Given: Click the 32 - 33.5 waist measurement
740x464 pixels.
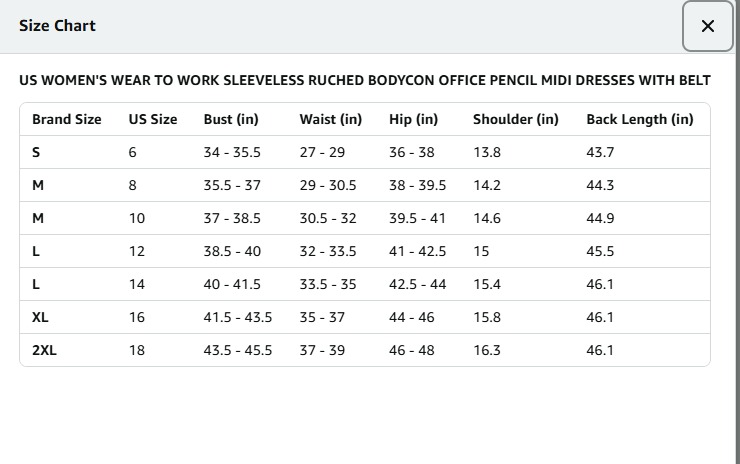Looking at the screenshot, I should pyautogui.click(x=327, y=251).
